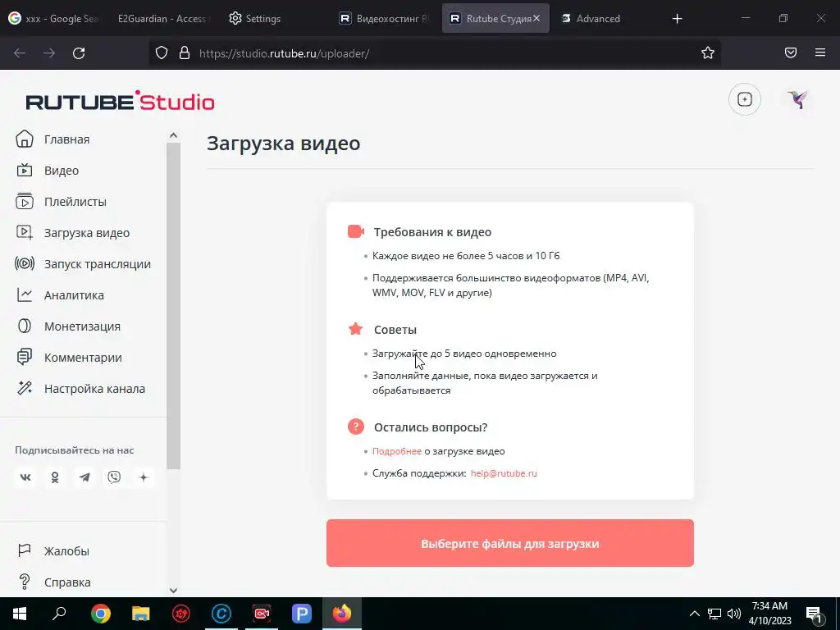The image size is (840, 630).
Task: Open Аналитика in the sidebar
Action: point(59,295)
